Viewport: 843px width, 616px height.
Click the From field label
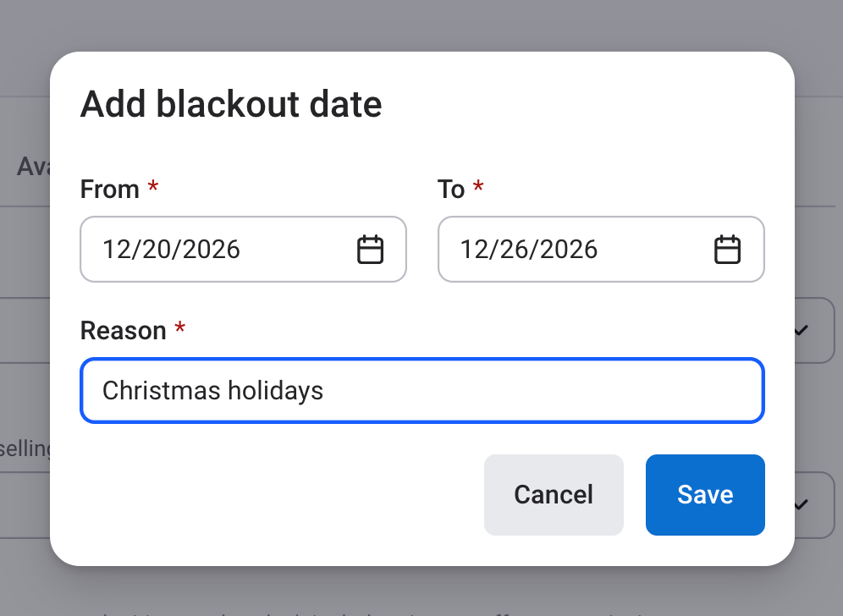click(109, 190)
